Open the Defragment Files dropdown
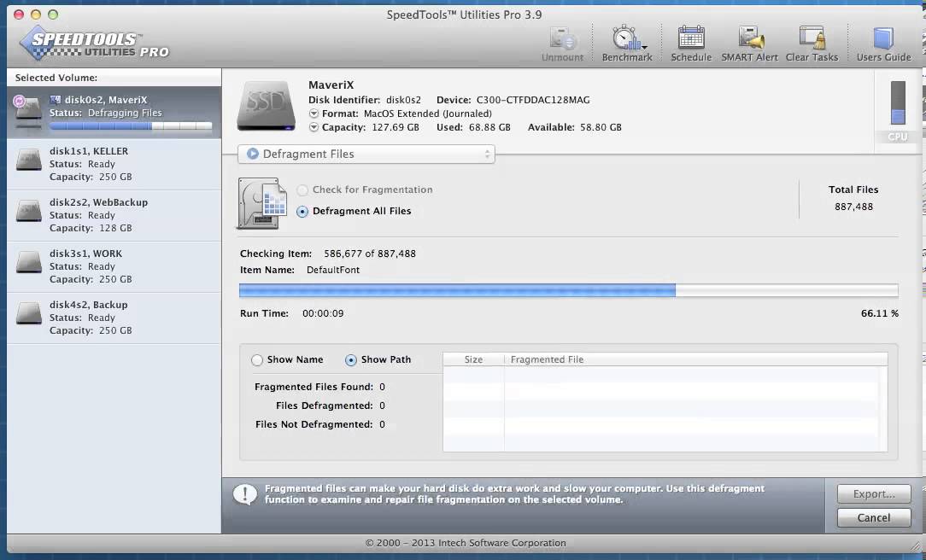 click(366, 154)
